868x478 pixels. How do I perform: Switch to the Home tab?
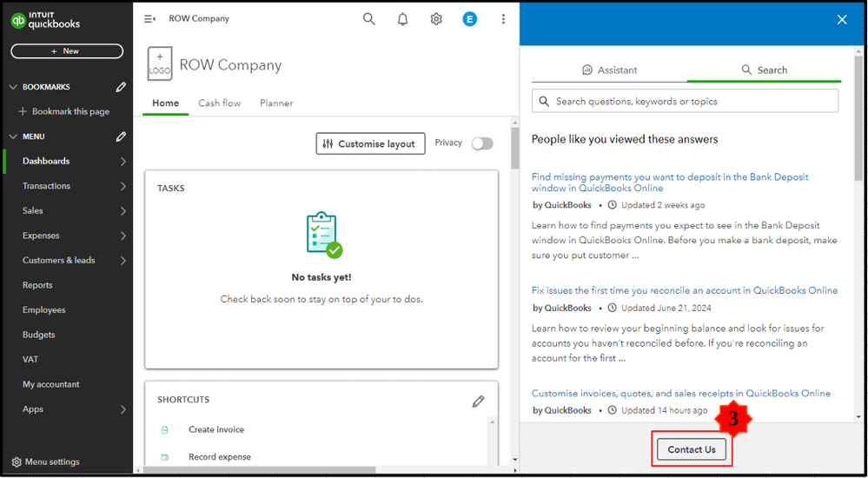165,103
